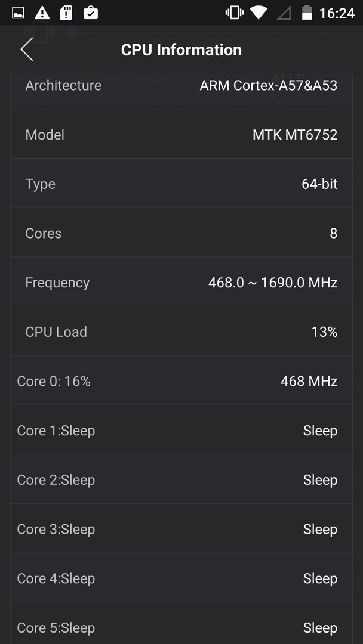Select the Core 3 Sleep row
This screenshot has width=363, height=644.
(x=181, y=528)
